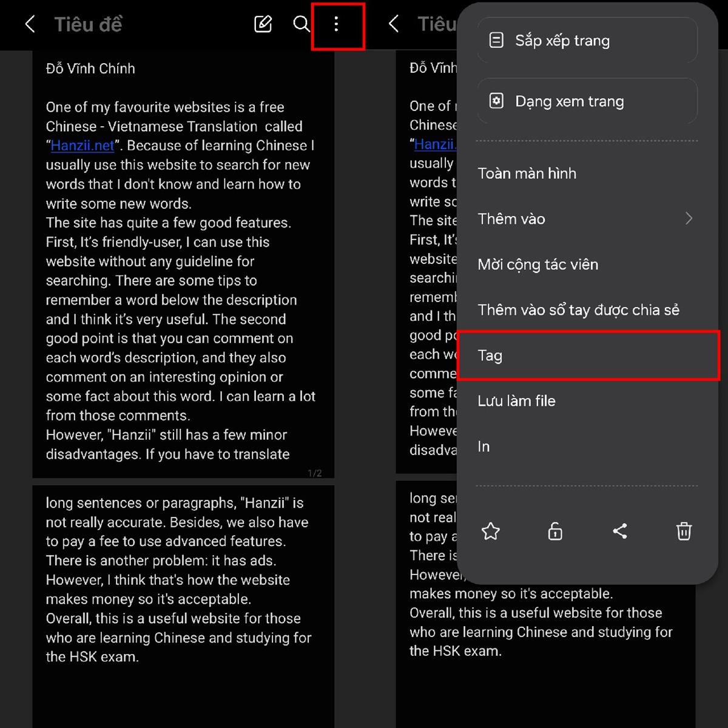Tap the Tiêu đề title field

coord(89,24)
